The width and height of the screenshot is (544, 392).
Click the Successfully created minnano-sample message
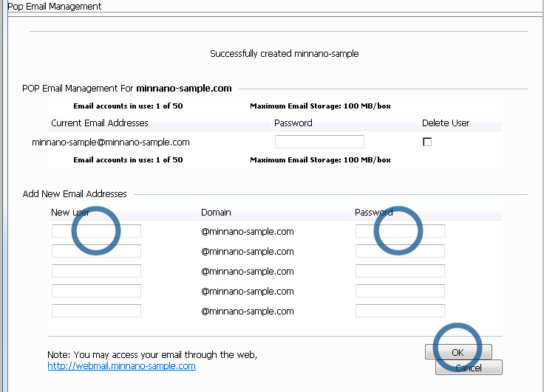coord(284,54)
